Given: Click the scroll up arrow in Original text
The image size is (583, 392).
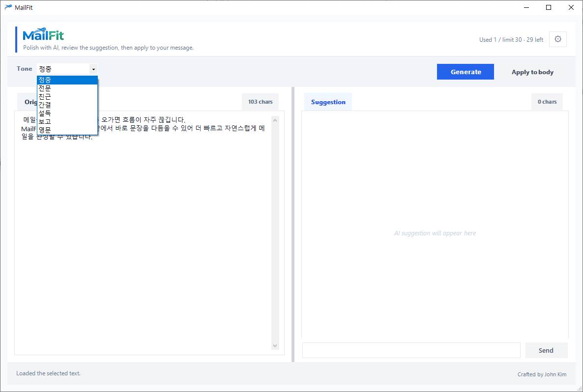Looking at the screenshot, I should pyautogui.click(x=275, y=120).
